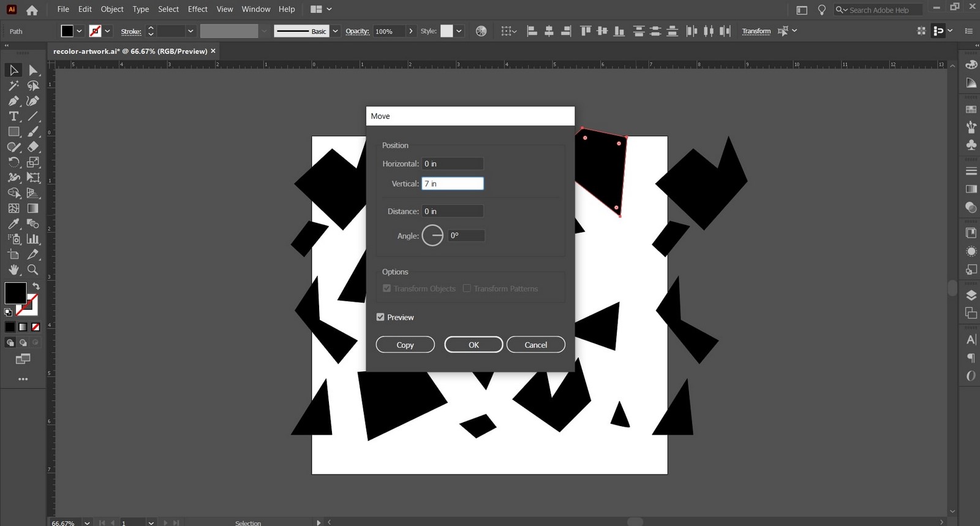Open the Layers panel icon
980x526 pixels.
[971, 295]
